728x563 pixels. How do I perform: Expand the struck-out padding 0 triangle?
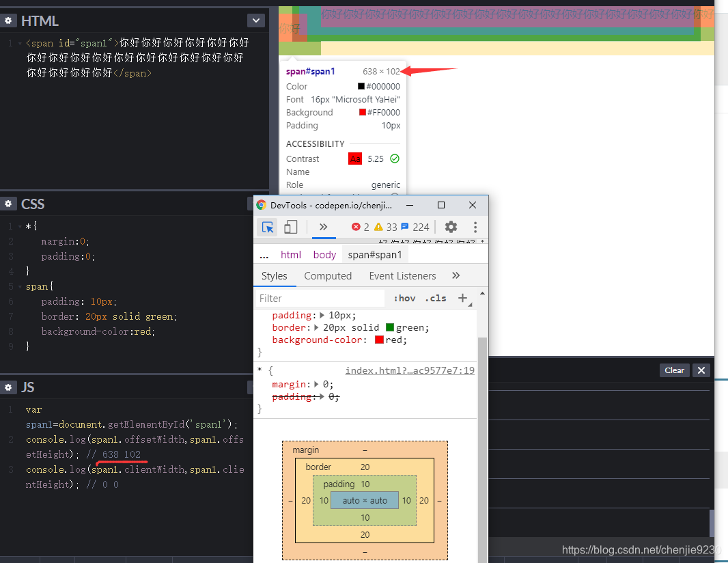[321, 396]
